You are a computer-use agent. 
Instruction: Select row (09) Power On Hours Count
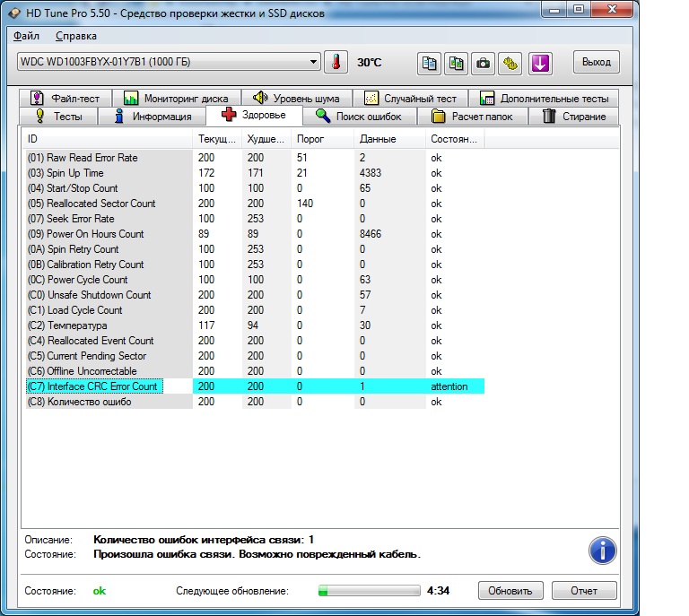[x=255, y=234]
